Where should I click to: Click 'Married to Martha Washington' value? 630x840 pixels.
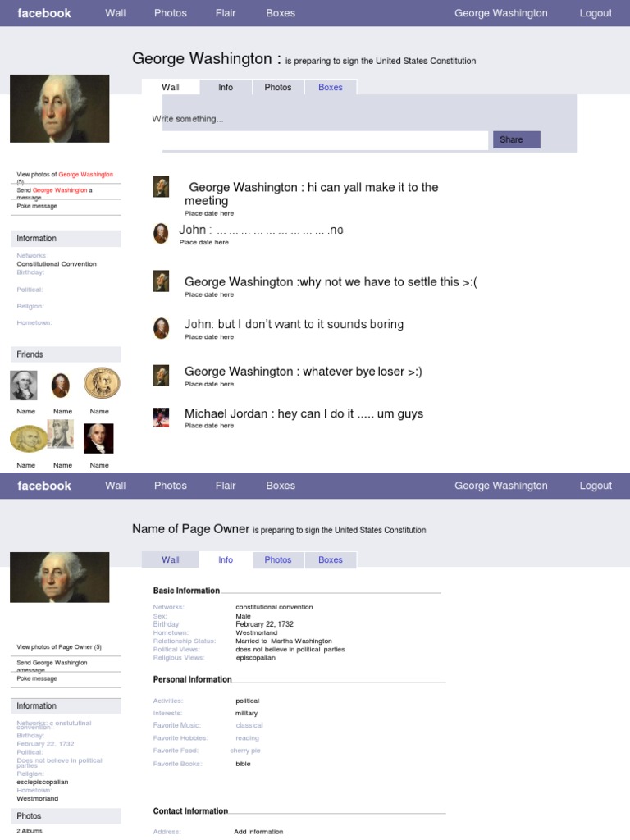click(284, 641)
